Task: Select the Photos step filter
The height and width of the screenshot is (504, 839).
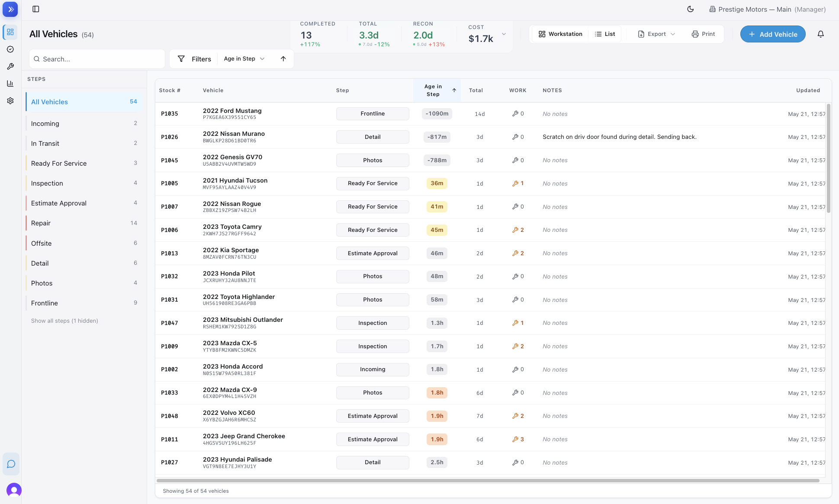Action: 84,283
